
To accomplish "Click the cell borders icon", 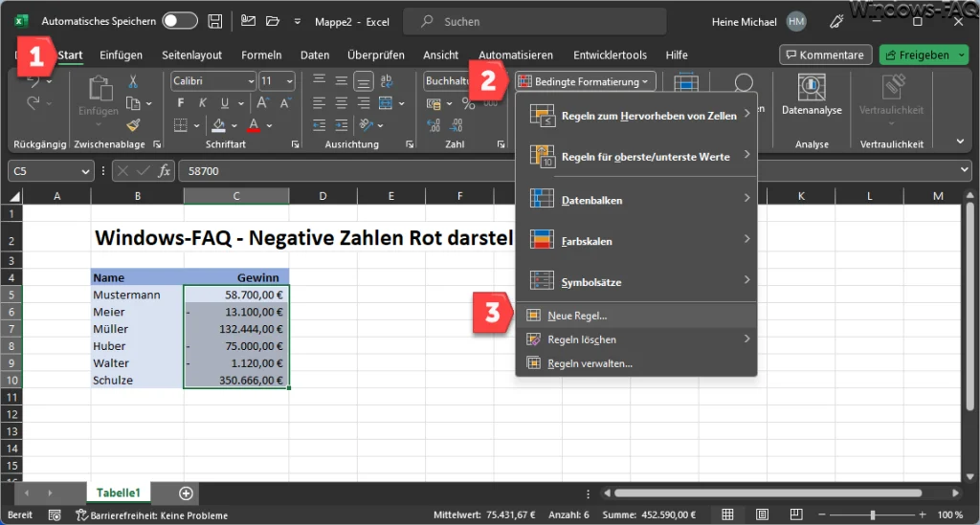I will 181,125.
